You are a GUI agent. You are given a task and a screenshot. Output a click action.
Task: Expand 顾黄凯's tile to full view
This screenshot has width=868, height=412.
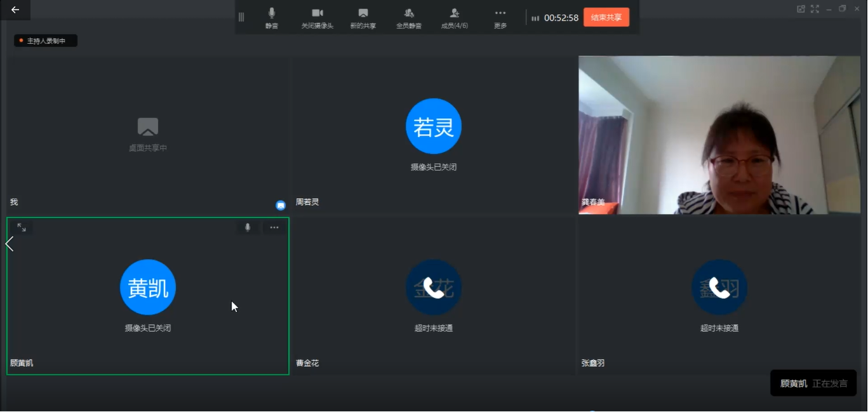[x=22, y=227]
